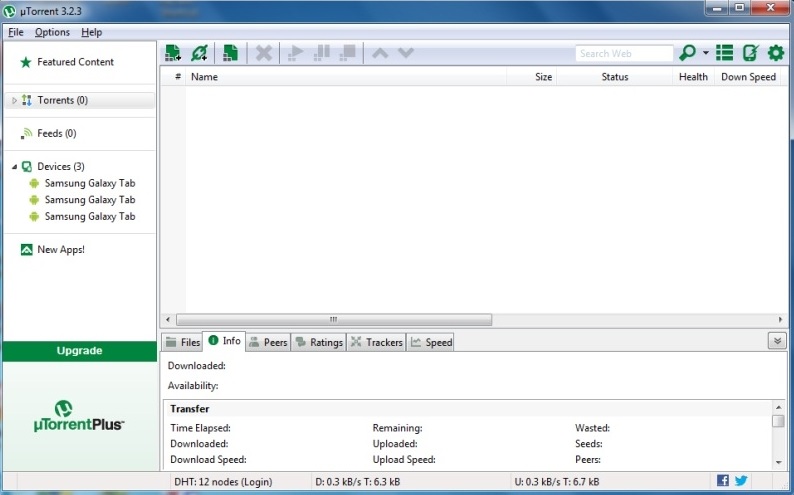Screen dimensions: 794x495
Task: Click the New Apps! icon
Action: [26, 250]
